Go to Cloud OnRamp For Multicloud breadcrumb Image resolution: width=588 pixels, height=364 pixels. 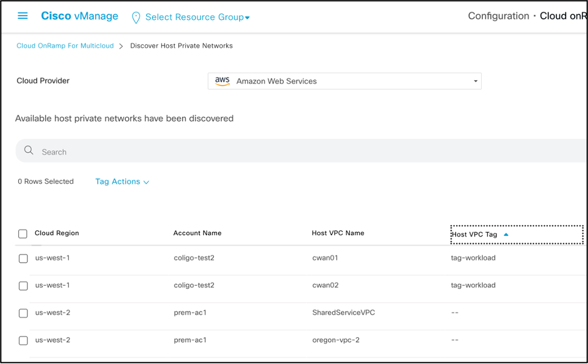65,46
